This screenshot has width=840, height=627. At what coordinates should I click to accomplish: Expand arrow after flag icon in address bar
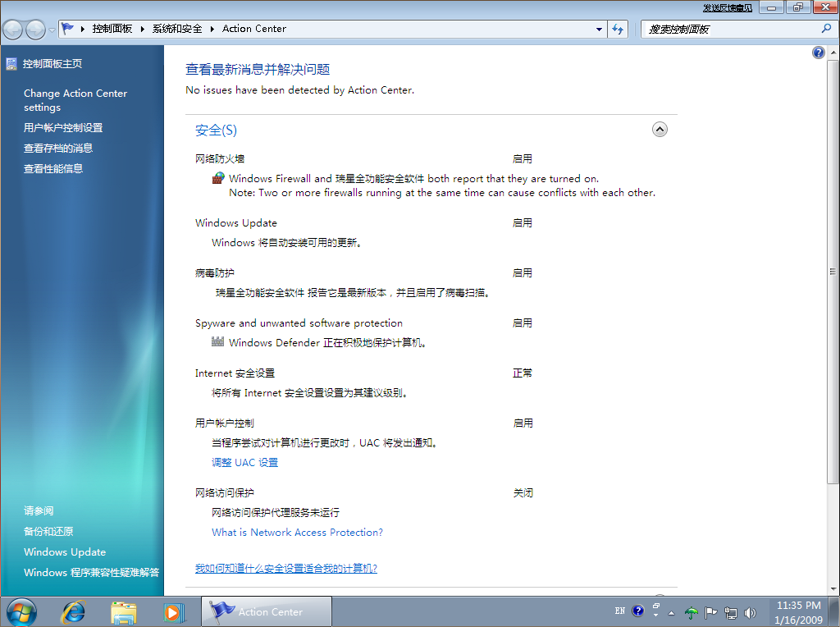pos(83,29)
